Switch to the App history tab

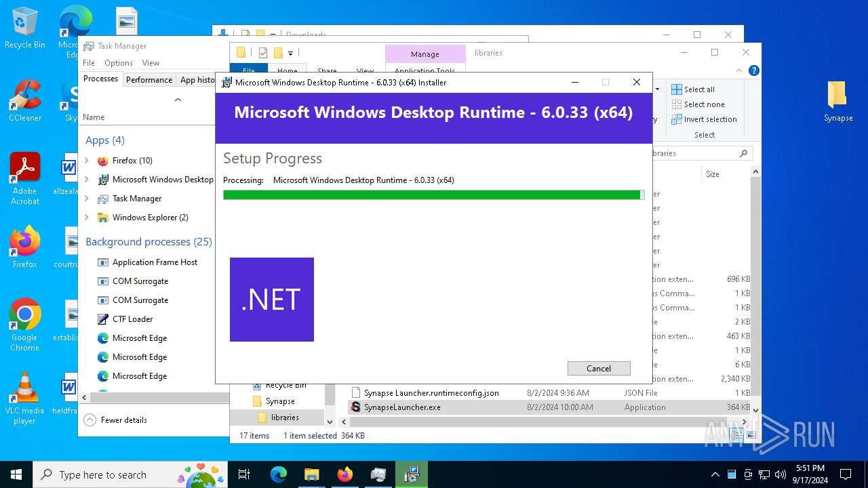click(x=197, y=79)
